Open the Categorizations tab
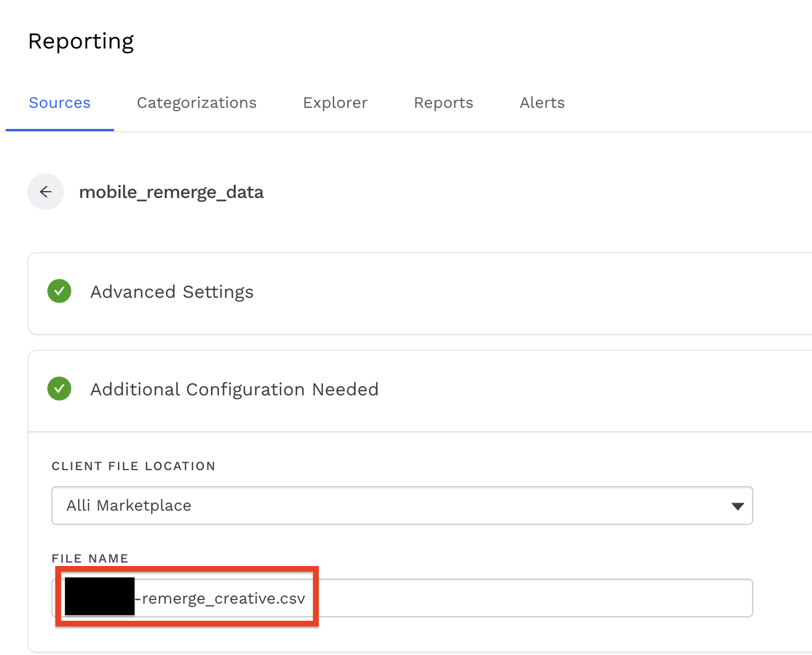The width and height of the screenshot is (812, 655). click(197, 103)
